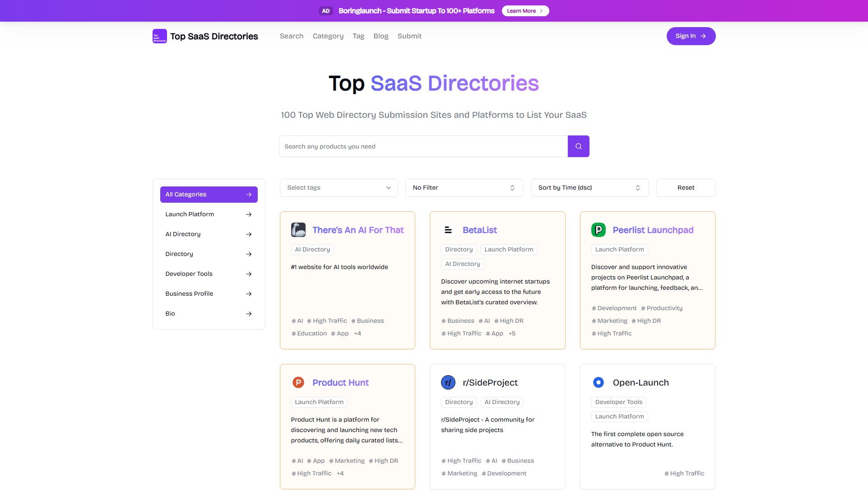Click #Development tag on r/SideProject card
868x493 pixels.
click(504, 474)
